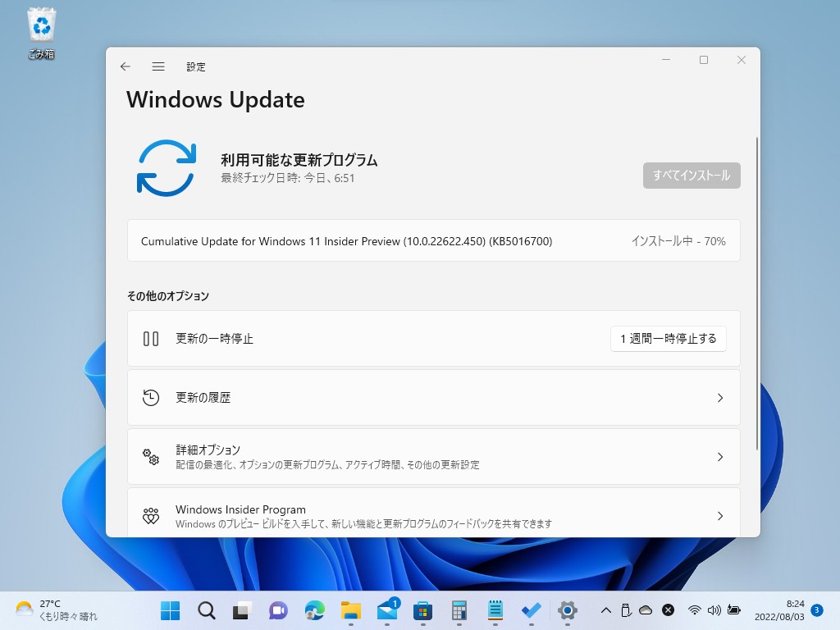The height and width of the screenshot is (630, 840).
Task: Open Microsoft Edge from the taskbar
Action: tap(314, 610)
